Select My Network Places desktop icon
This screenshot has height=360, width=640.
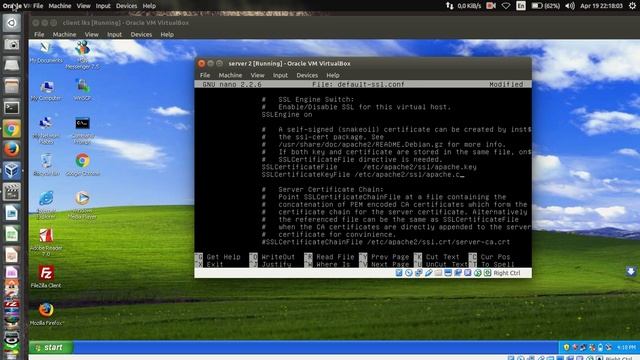(46, 130)
